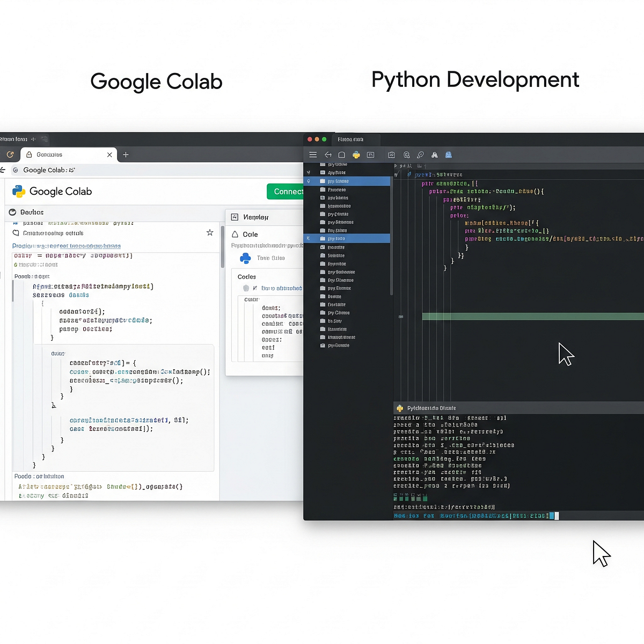This screenshot has height=644, width=644.
Task: Click the back arrow in the IDE toolbar
Action: point(328,155)
